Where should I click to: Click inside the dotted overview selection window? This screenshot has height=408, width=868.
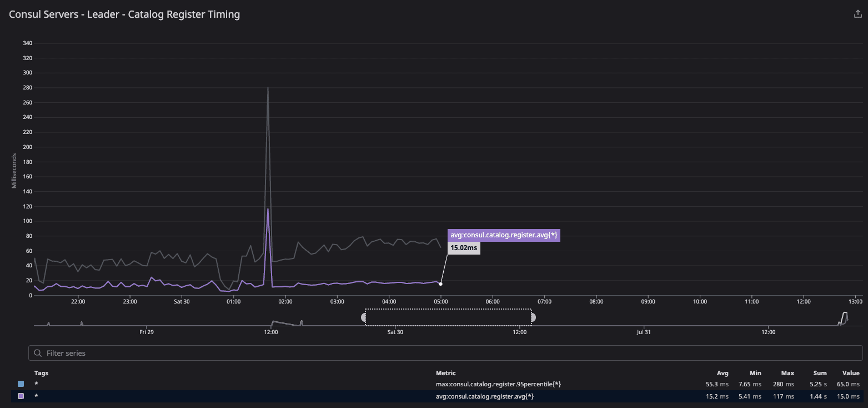coord(448,317)
